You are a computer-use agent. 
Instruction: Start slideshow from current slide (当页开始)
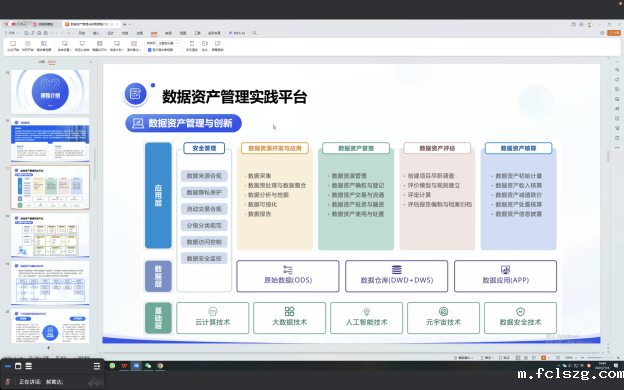pyautogui.click(x=28, y=46)
